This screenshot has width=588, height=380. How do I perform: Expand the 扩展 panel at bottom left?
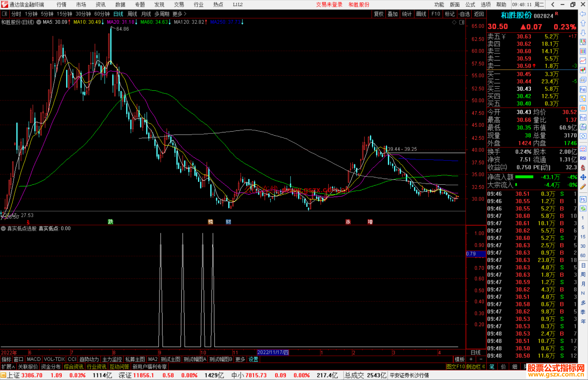tap(8, 367)
